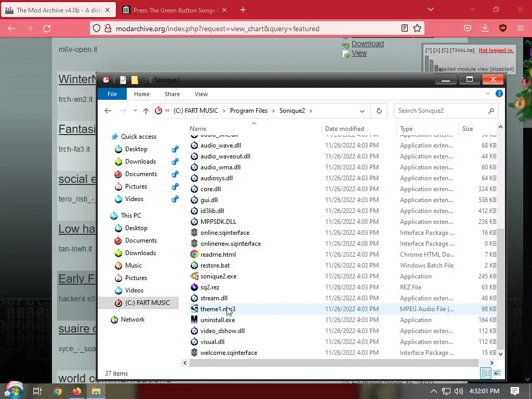The image size is (532, 399).
Task: Expand the Explorer ribbon
Action: tap(487, 94)
